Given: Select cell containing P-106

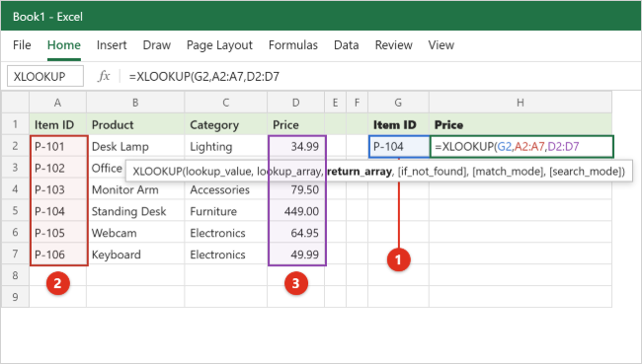Looking at the screenshot, I should [x=57, y=255].
